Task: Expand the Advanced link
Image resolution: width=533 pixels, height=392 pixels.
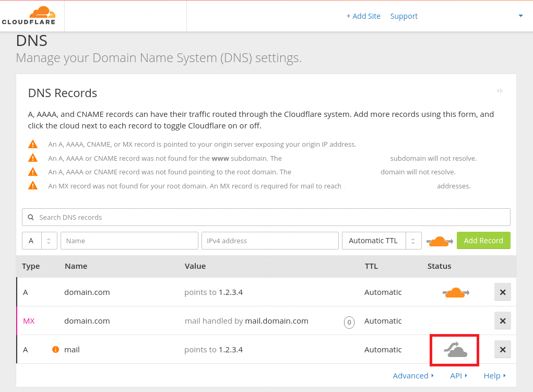Action: click(x=413, y=376)
